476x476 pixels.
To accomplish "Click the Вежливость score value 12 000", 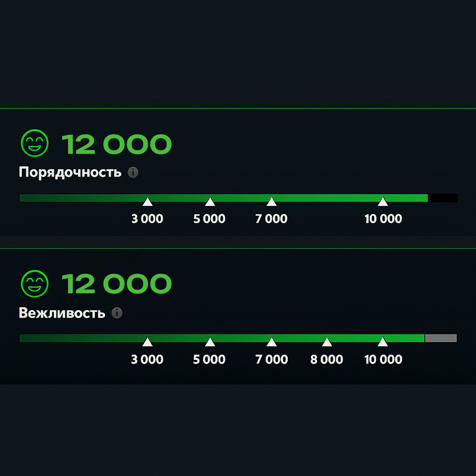I will (x=116, y=284).
